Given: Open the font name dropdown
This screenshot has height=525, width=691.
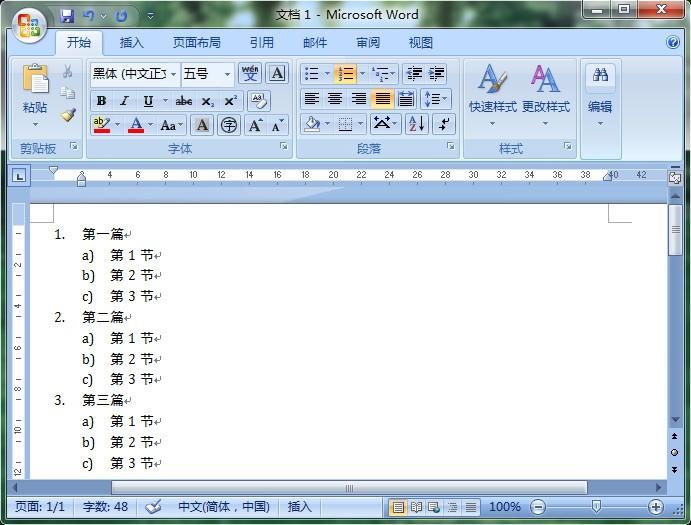Looking at the screenshot, I should coord(173,74).
